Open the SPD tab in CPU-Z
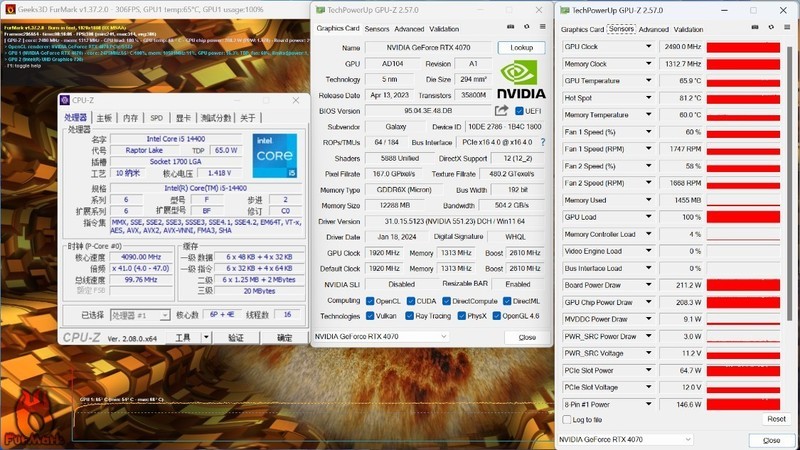Screen dimensions: 800x450 click(x=157, y=118)
